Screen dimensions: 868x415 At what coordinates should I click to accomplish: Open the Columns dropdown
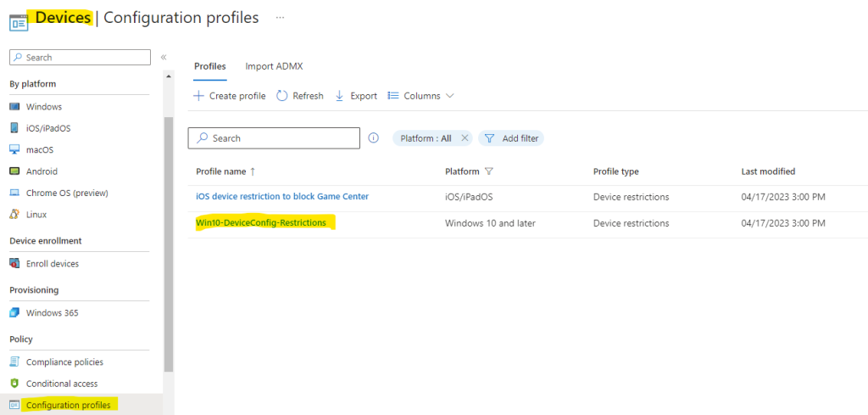(x=420, y=96)
